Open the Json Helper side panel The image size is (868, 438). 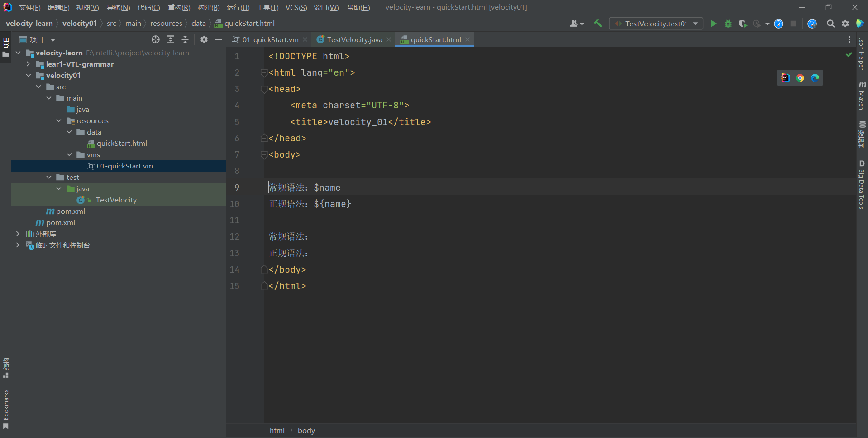coord(862,53)
